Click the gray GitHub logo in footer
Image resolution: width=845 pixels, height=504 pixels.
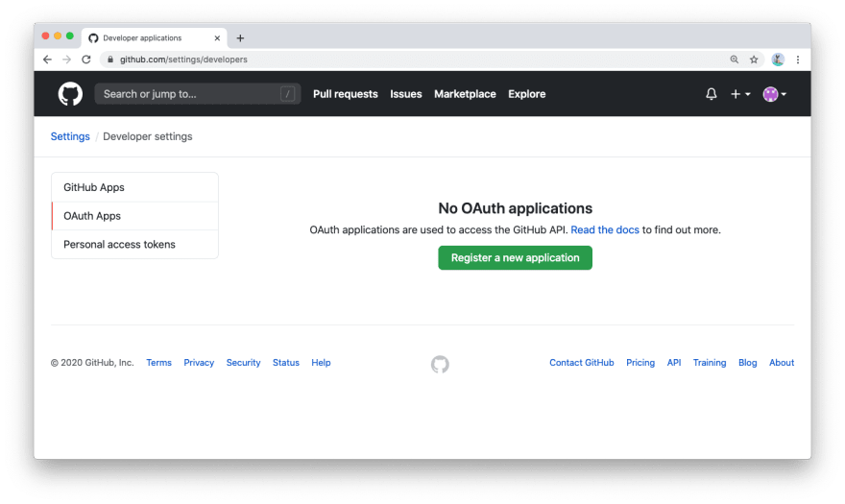click(440, 365)
